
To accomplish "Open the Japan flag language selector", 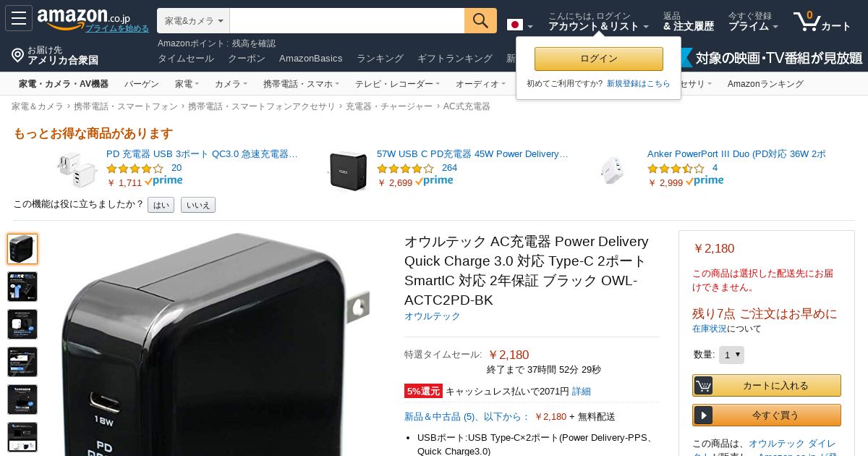I will click(520, 25).
